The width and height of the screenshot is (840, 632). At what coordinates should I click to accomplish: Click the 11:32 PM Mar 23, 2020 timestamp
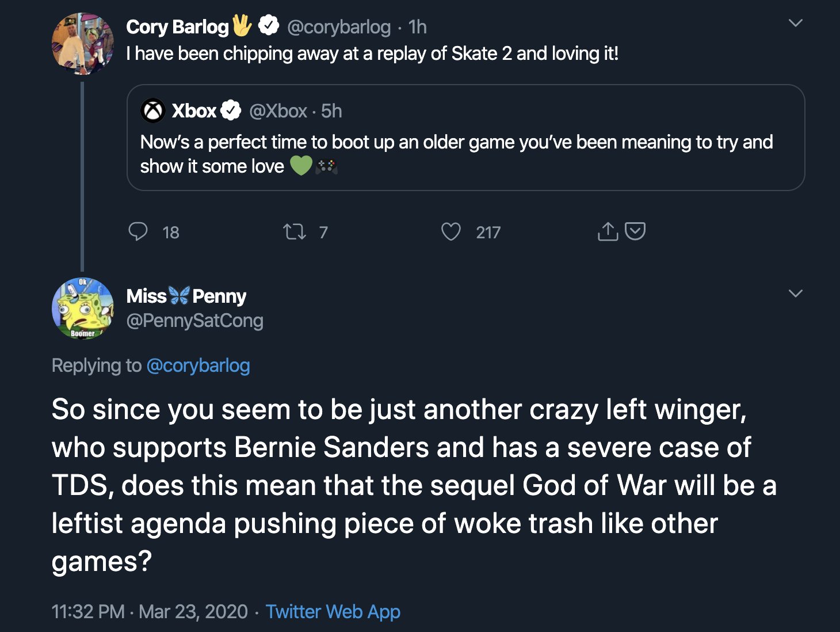150,611
